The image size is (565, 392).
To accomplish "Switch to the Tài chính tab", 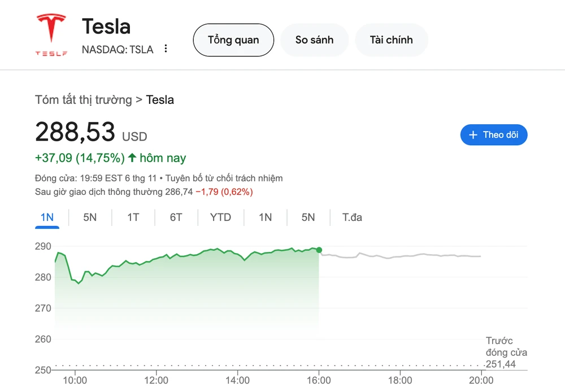I will (x=391, y=40).
